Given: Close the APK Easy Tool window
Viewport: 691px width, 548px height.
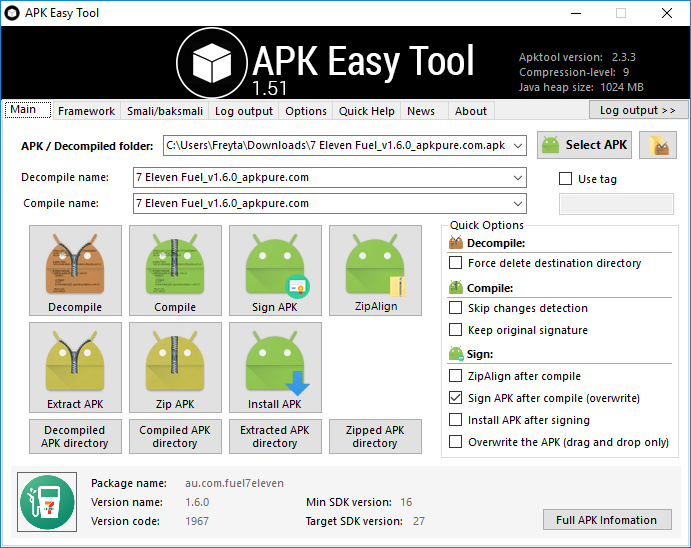Looking at the screenshot, I should coord(667,13).
